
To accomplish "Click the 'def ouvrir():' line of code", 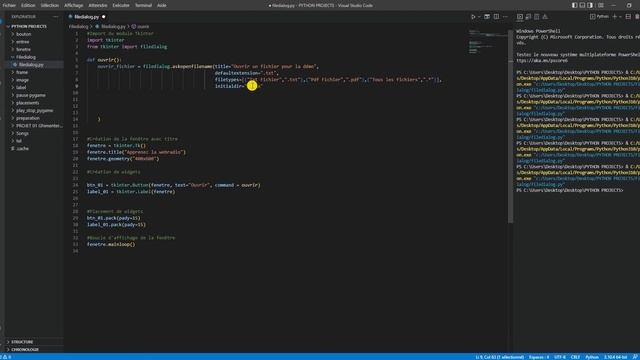I will pyautogui.click(x=104, y=60).
